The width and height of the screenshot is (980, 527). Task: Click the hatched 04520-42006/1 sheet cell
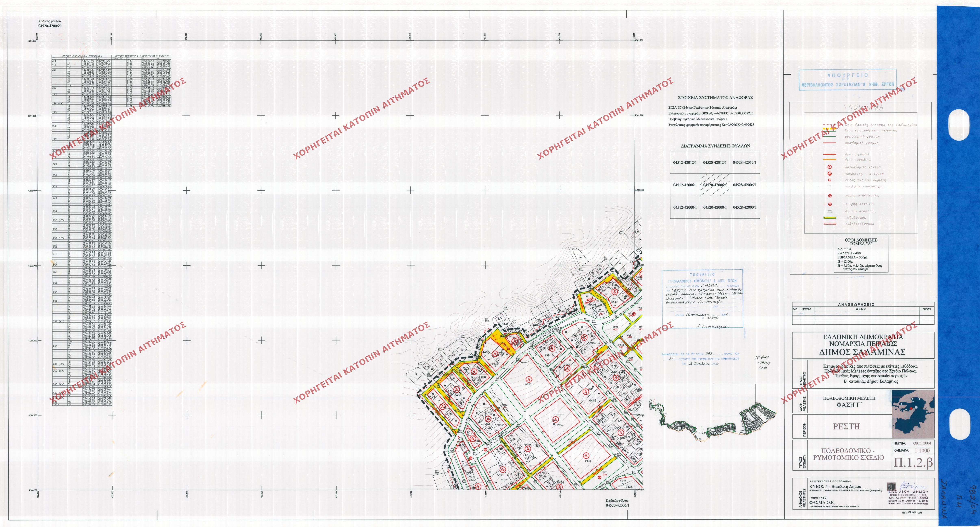(715, 185)
